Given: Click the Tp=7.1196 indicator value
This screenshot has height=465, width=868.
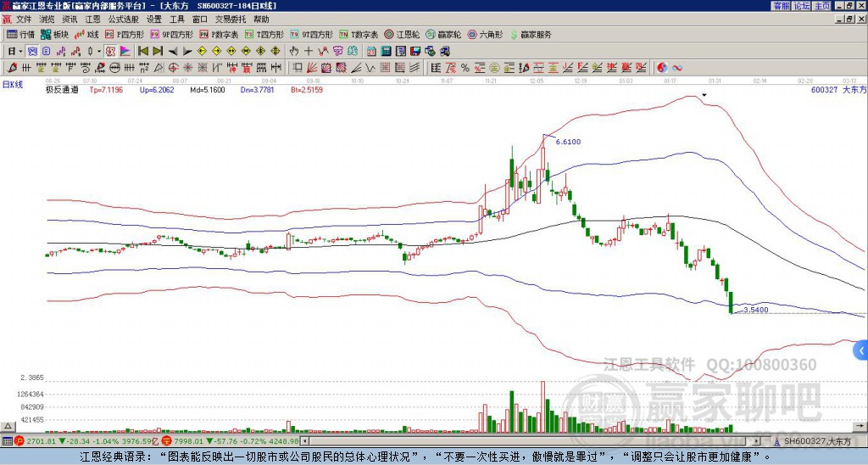Looking at the screenshot, I should pos(106,89).
